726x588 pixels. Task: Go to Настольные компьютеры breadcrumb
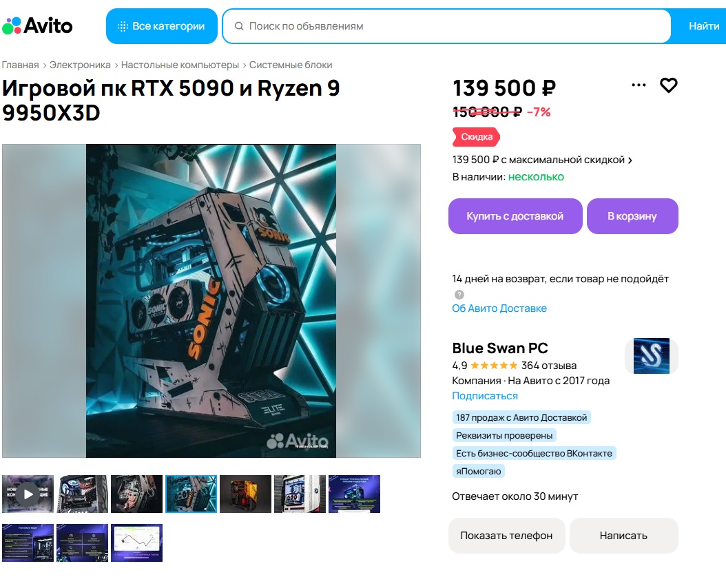(x=180, y=65)
